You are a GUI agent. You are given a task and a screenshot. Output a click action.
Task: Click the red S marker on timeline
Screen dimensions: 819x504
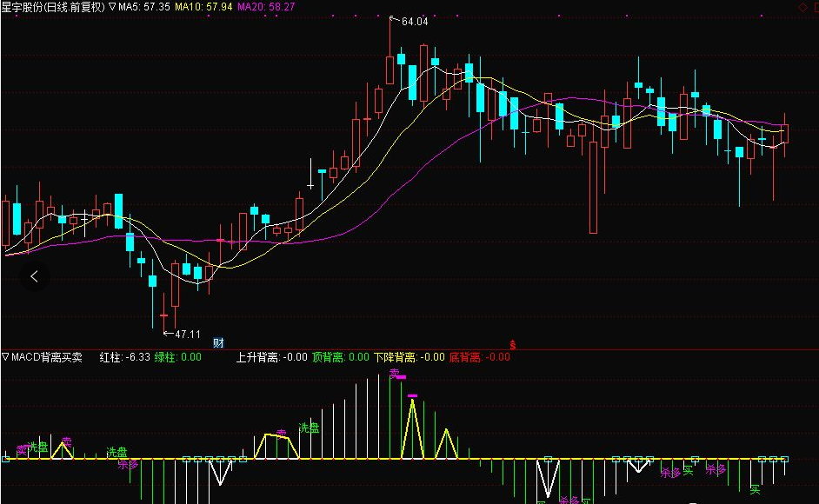coord(512,345)
